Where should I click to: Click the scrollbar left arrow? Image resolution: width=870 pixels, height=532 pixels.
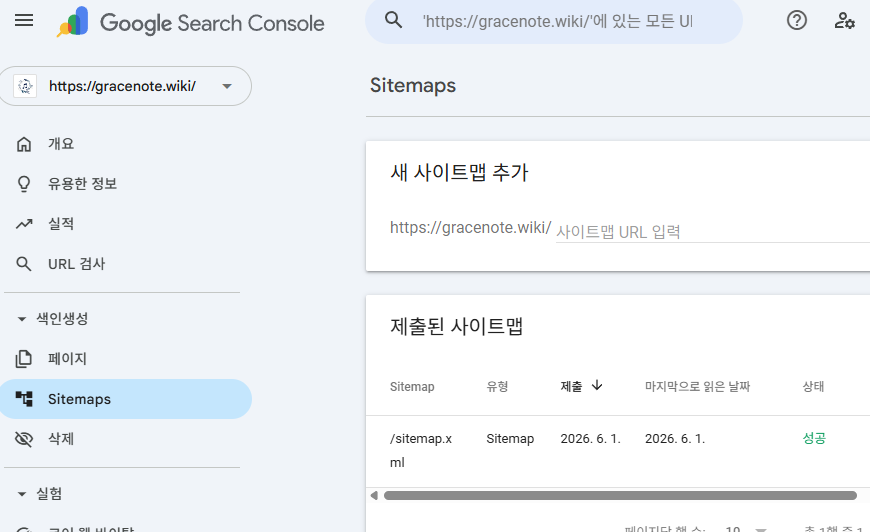point(374,495)
